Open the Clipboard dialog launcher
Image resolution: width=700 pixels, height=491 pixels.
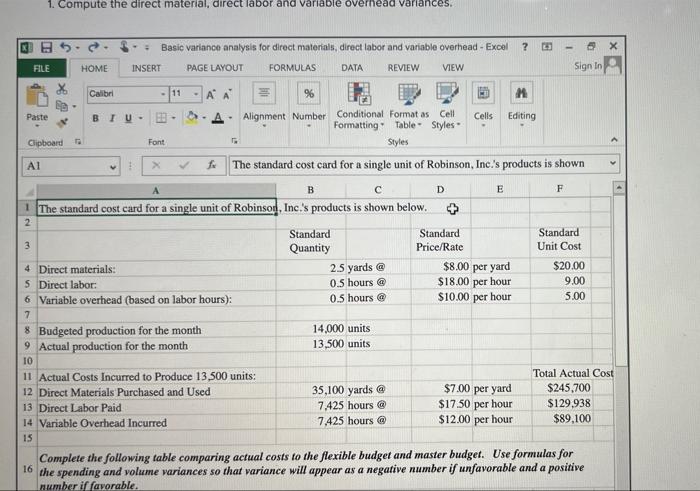[x=78, y=141]
